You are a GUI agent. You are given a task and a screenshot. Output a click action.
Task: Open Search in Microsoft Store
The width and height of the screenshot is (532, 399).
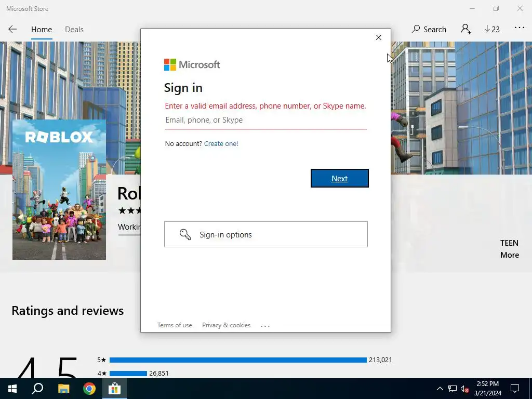click(429, 29)
